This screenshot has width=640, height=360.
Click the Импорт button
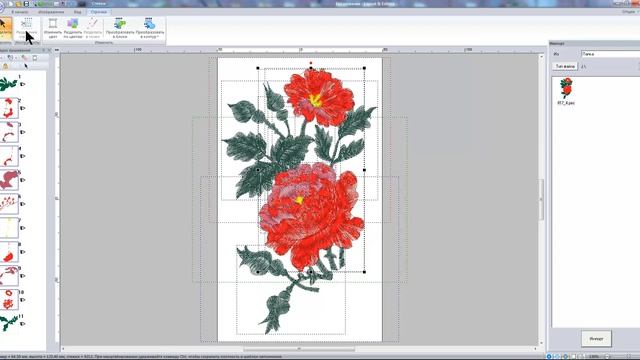click(x=596, y=339)
